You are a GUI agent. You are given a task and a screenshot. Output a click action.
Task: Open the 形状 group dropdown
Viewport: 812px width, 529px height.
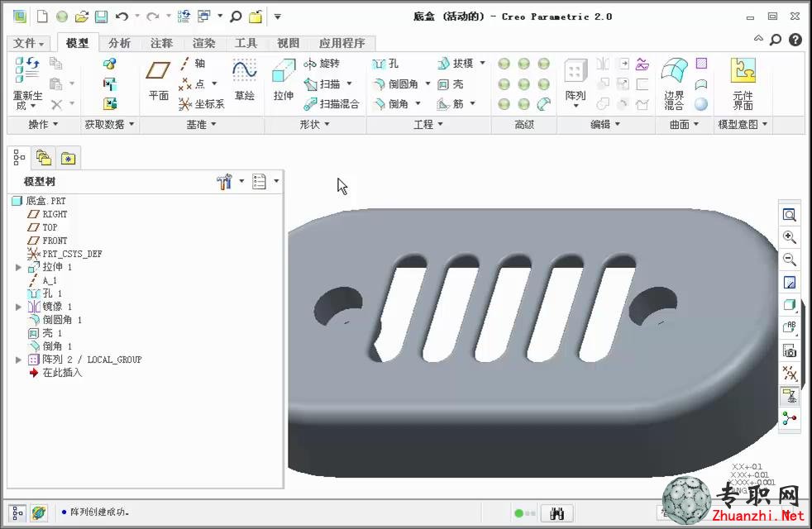click(315, 125)
